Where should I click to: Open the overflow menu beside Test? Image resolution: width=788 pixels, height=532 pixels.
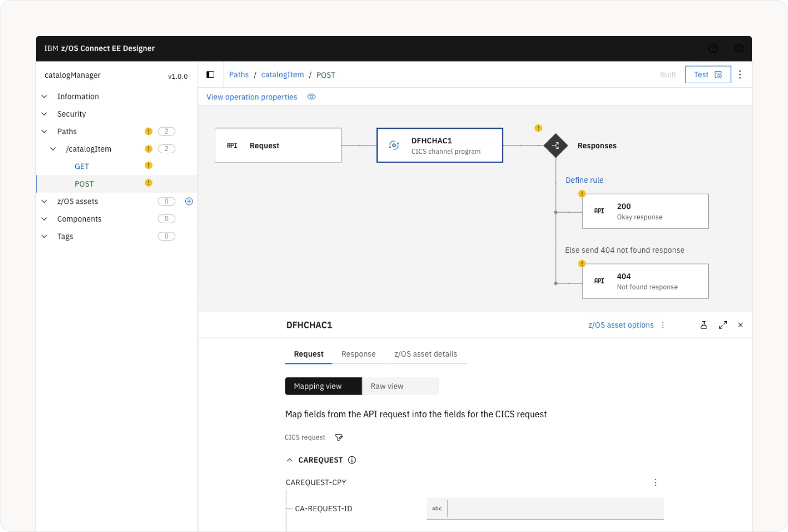pyautogui.click(x=740, y=74)
